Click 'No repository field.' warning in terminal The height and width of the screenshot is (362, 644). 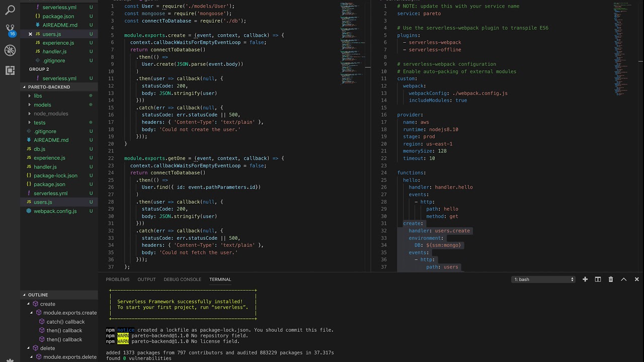(219, 335)
